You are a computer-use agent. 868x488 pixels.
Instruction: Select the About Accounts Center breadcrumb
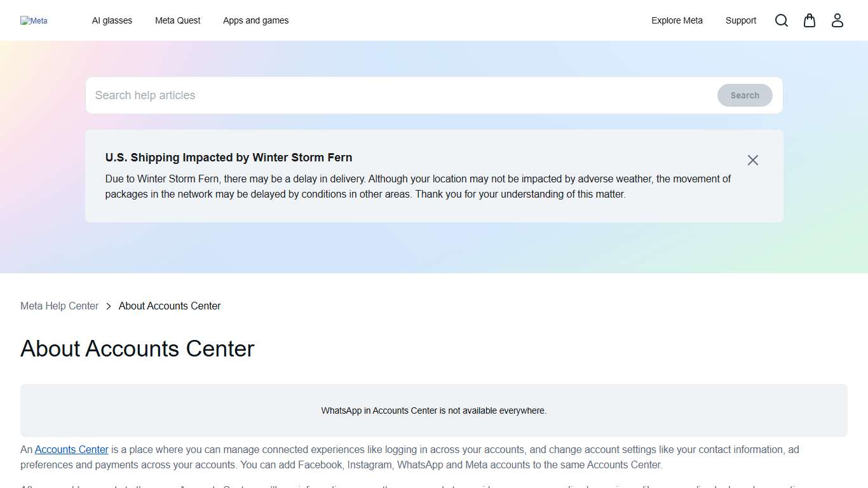point(169,306)
